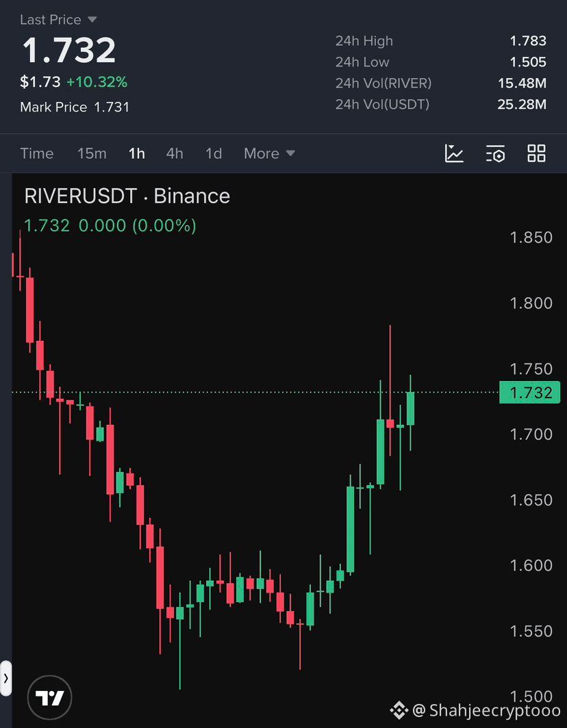The width and height of the screenshot is (567, 728).
Task: Click the 24h Vol(USDT) label
Action: point(382,105)
